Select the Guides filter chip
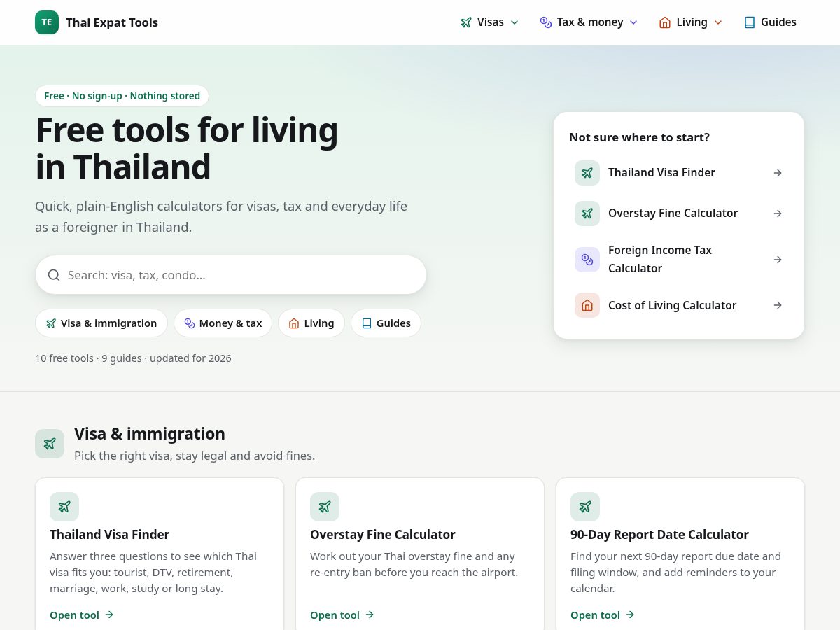Screen dimensions: 840x630 point(386,323)
